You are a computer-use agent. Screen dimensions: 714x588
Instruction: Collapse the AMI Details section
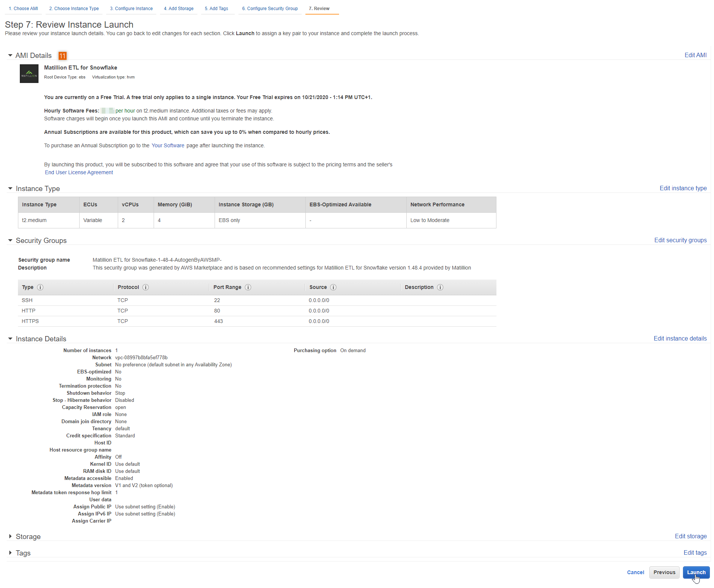point(10,55)
